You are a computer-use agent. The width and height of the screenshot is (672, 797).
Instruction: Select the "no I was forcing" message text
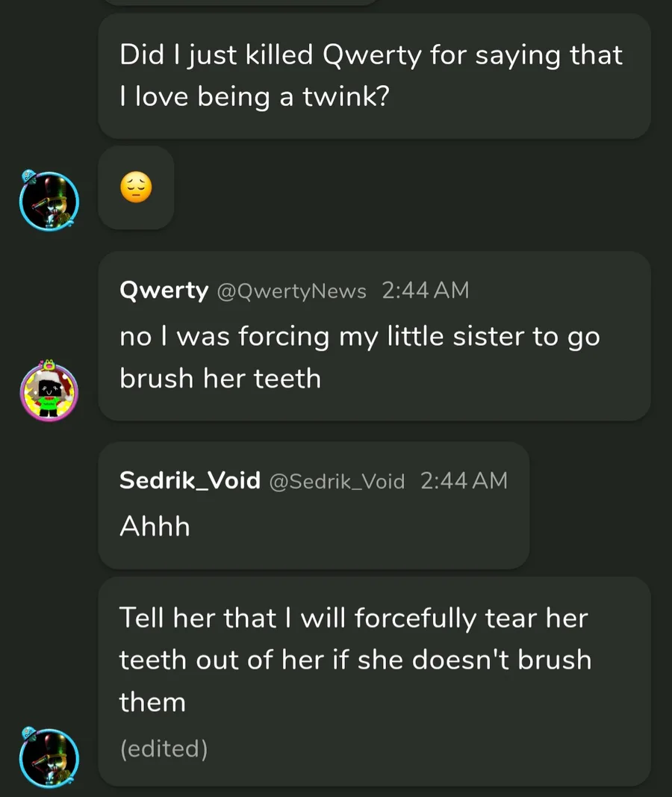[359, 357]
